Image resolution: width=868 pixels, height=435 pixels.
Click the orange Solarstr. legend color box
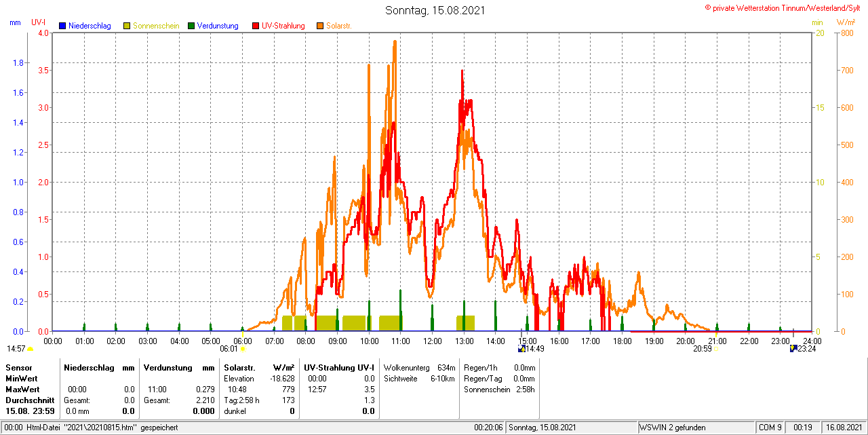click(320, 26)
